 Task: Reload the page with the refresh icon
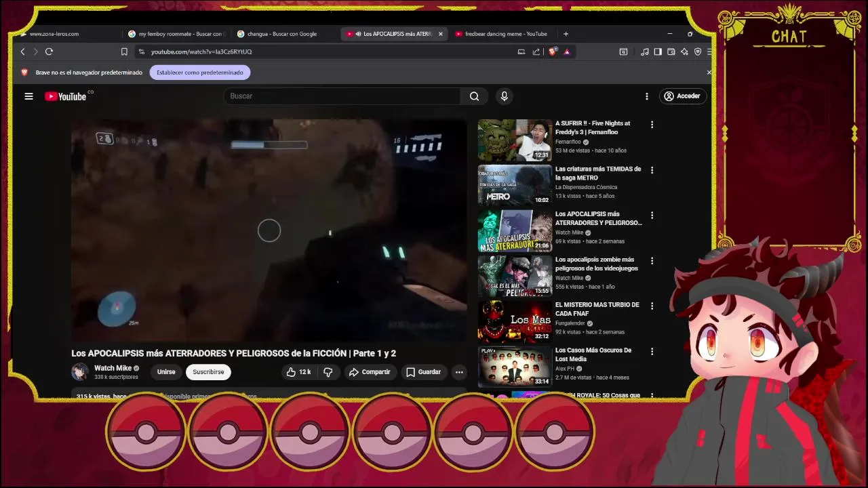(x=49, y=52)
